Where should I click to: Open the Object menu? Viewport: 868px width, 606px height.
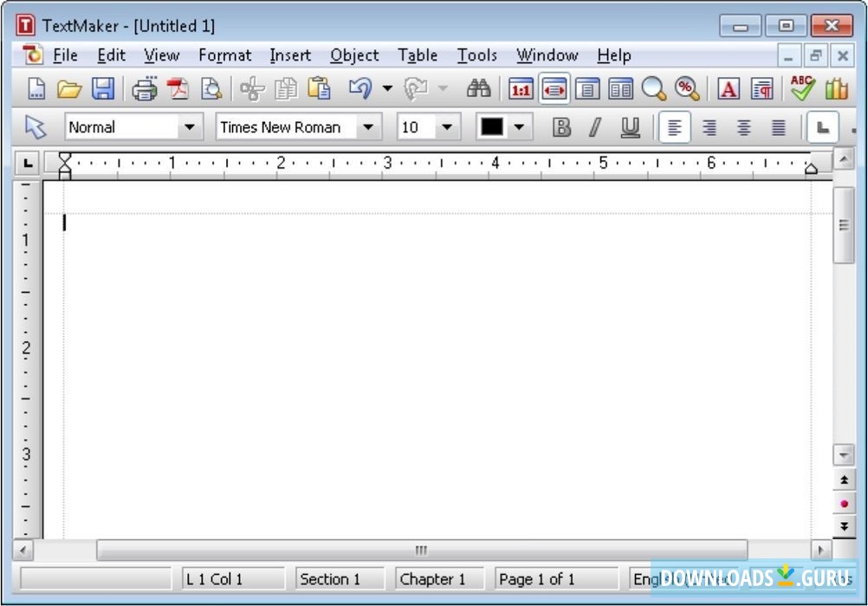point(354,55)
